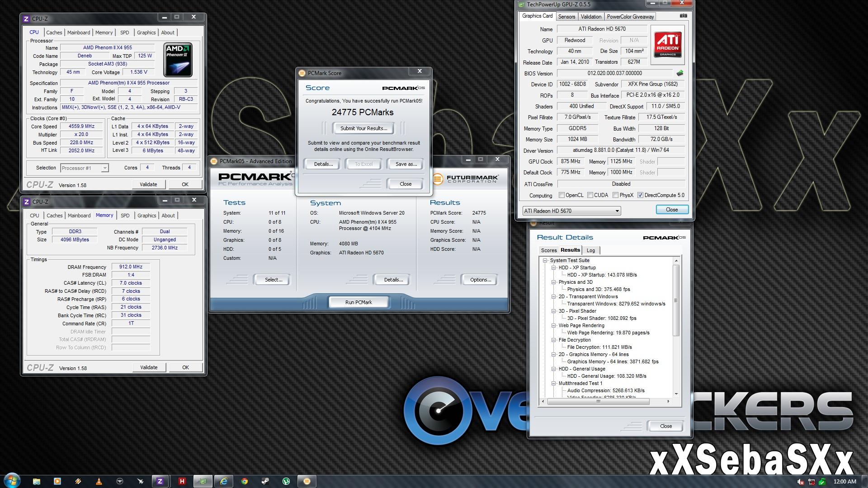Screen dimensions: 868x488
Task: Click the green tray icon beside the clock
Action: [x=822, y=482]
